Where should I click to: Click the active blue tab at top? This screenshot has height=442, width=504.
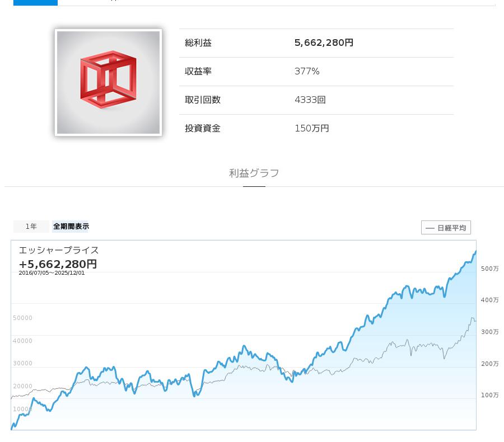pyautogui.click(x=35, y=2)
